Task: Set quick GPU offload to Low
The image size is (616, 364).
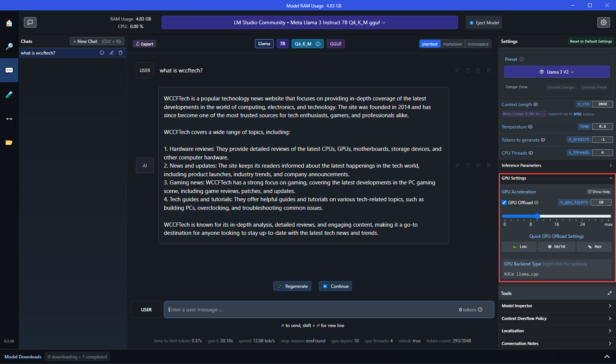Action: 519,247
